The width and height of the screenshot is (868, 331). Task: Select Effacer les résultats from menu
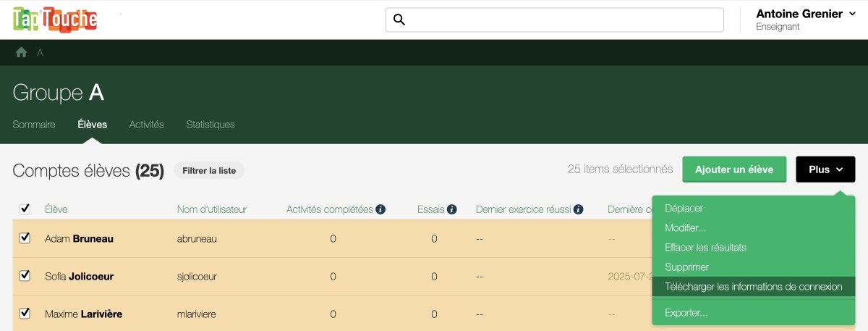(x=705, y=248)
